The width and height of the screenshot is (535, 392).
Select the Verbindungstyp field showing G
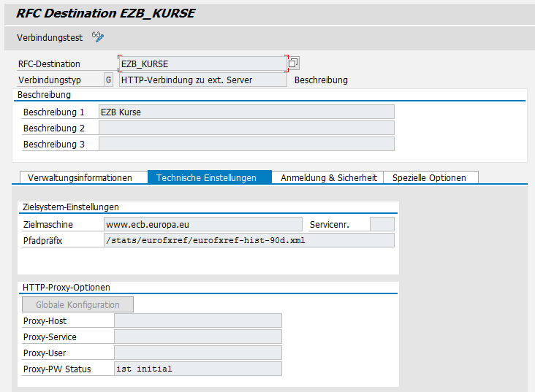point(109,80)
